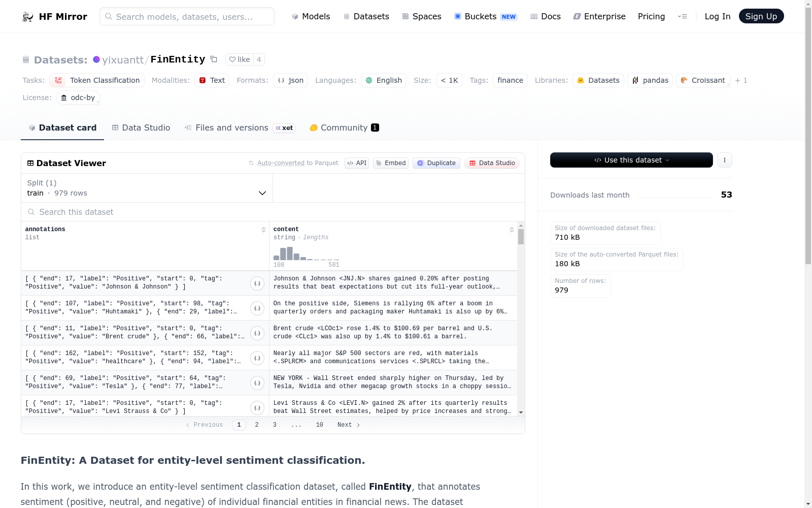Focus the main search models field
Image resolution: width=812 pixels, height=508 pixels.
pos(187,16)
